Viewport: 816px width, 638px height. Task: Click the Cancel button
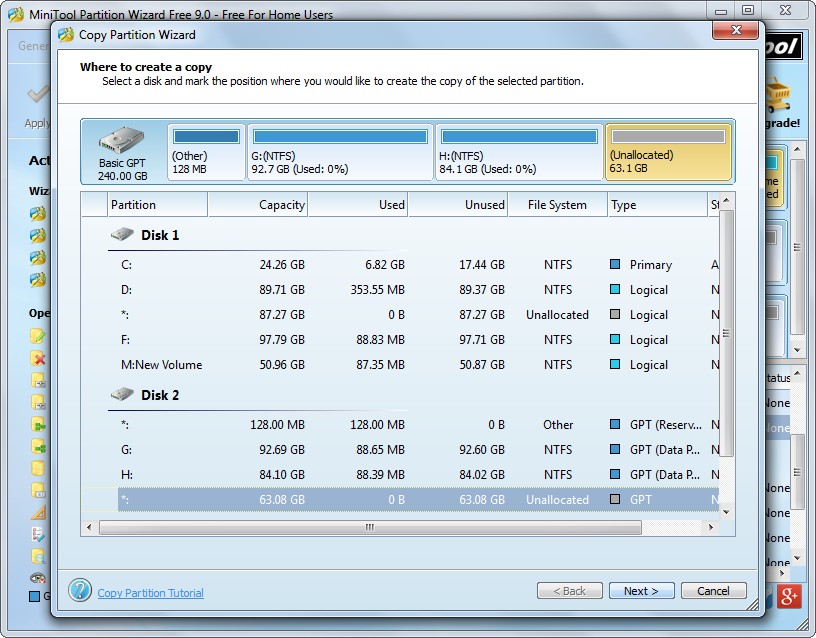coord(713,590)
